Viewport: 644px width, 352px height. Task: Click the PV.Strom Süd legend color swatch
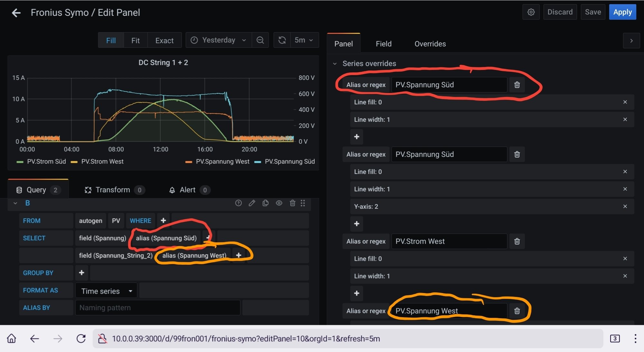20,162
